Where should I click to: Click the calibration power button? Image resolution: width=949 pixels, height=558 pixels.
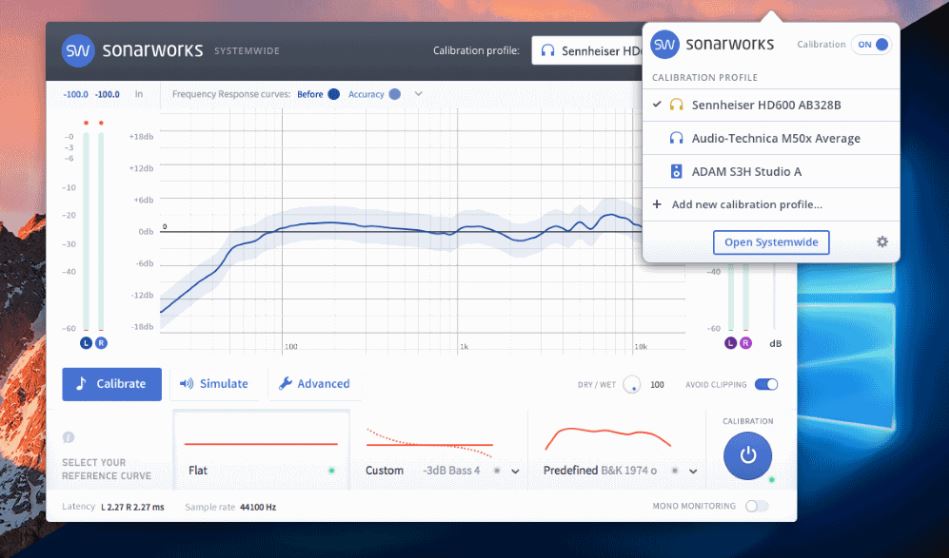click(747, 455)
